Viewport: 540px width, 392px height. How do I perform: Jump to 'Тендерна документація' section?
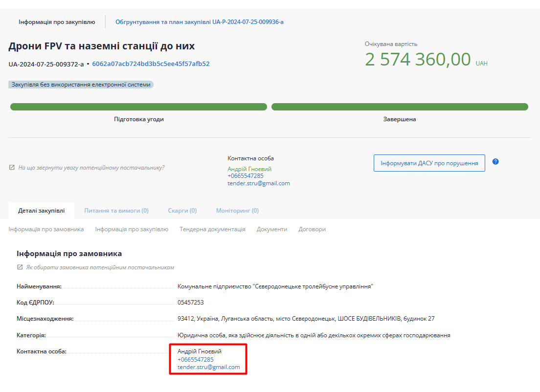(x=212, y=229)
